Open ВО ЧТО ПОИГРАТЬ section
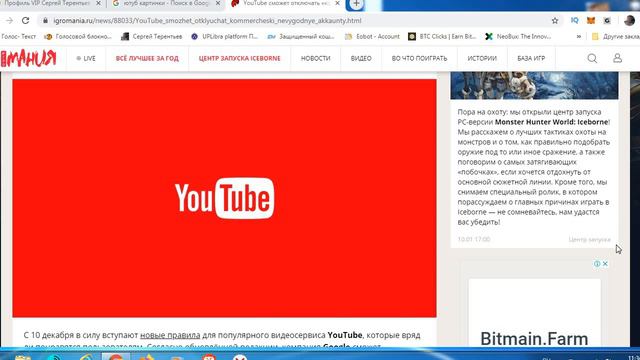This screenshot has height=360, width=640. tap(420, 58)
